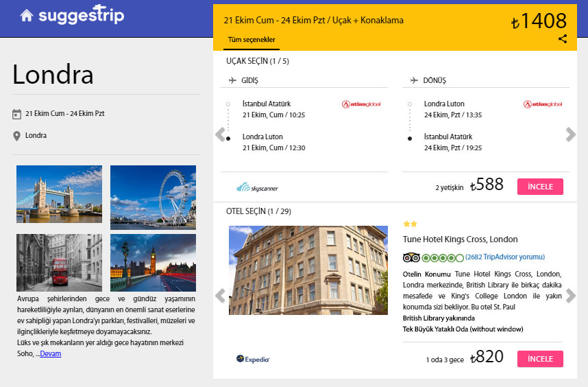
Task: Click İNCELE button for the flight
Action: pyautogui.click(x=540, y=187)
